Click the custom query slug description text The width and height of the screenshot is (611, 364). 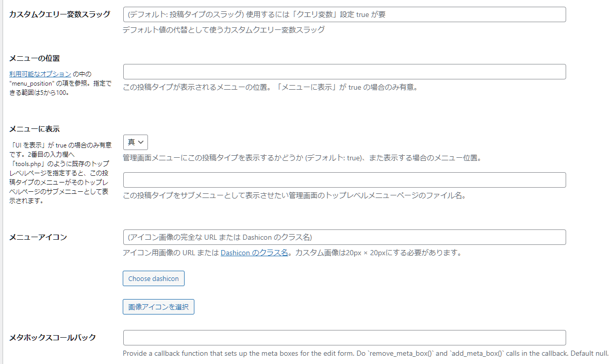coord(223,30)
